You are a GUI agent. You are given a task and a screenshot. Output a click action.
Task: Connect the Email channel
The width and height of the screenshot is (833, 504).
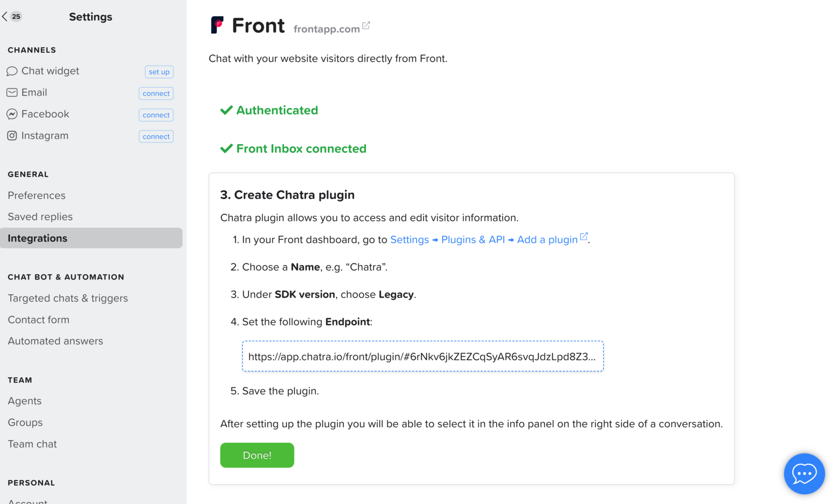click(156, 93)
